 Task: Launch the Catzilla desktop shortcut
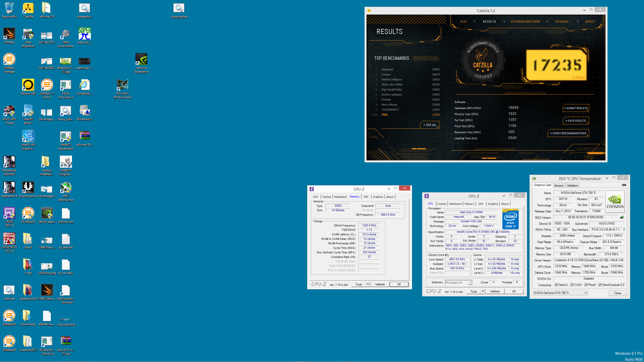click(x=28, y=10)
